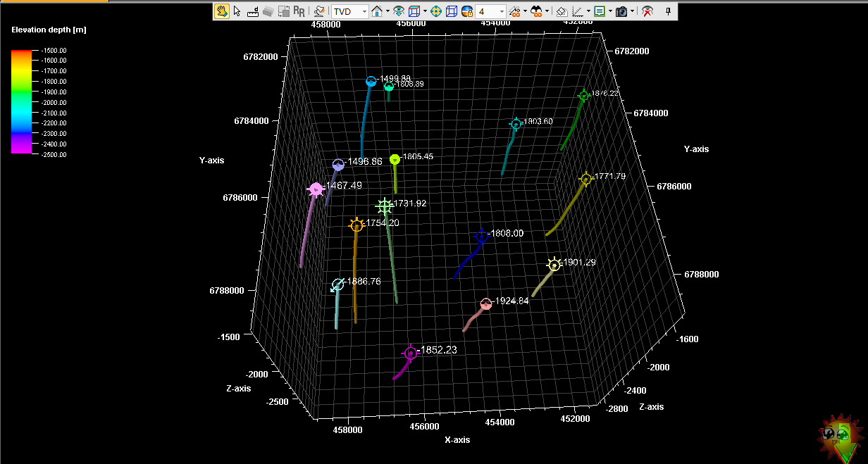
Task: Click the lime green well marker at -1805.45
Action: tap(395, 159)
